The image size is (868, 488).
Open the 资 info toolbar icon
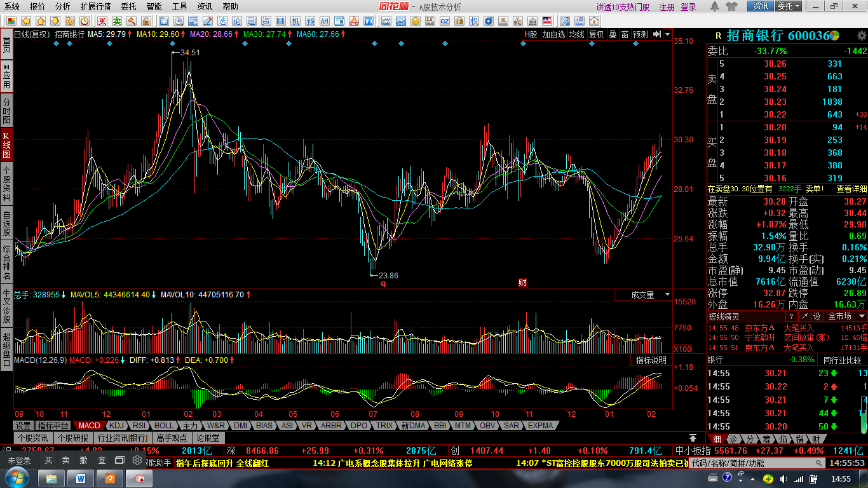click(266, 21)
